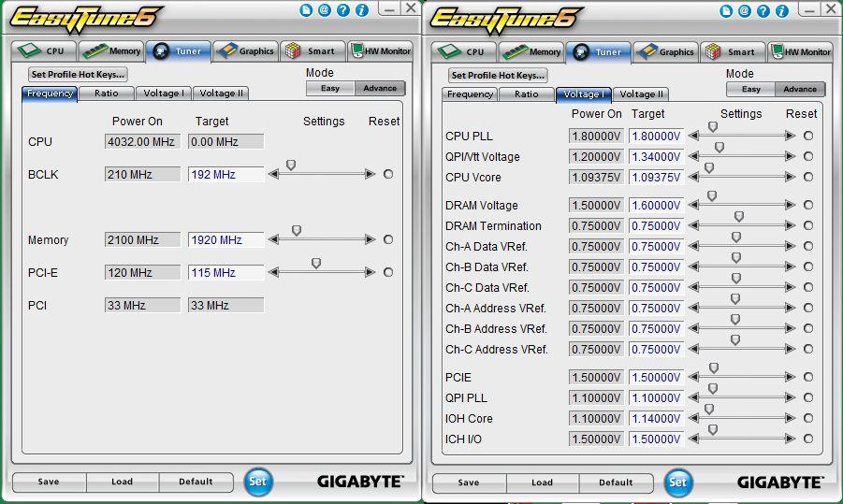The height and width of the screenshot is (504, 843).
Task: Open the CPU tab in left window
Action: point(44,51)
